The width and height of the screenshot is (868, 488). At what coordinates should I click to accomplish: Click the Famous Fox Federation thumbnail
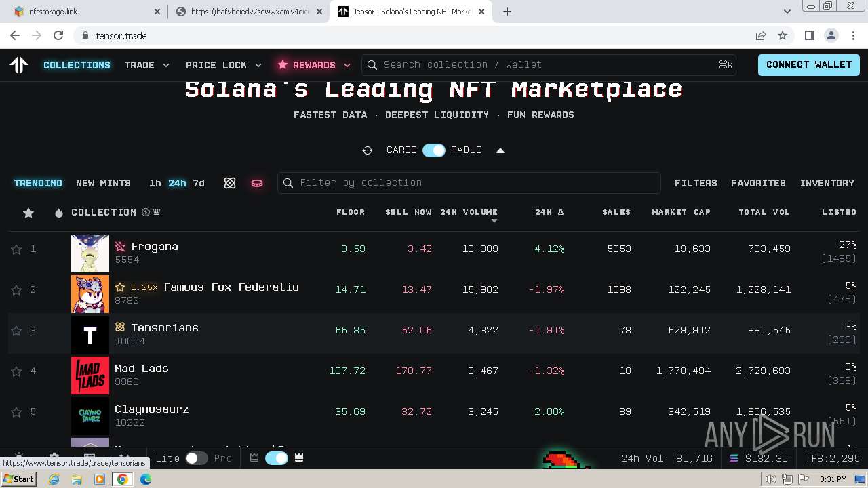click(90, 294)
